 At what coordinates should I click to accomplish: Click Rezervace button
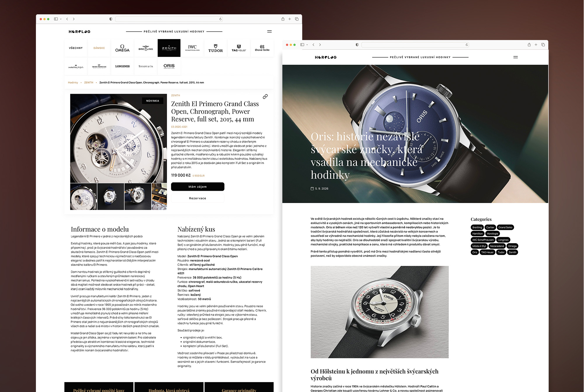(x=198, y=198)
